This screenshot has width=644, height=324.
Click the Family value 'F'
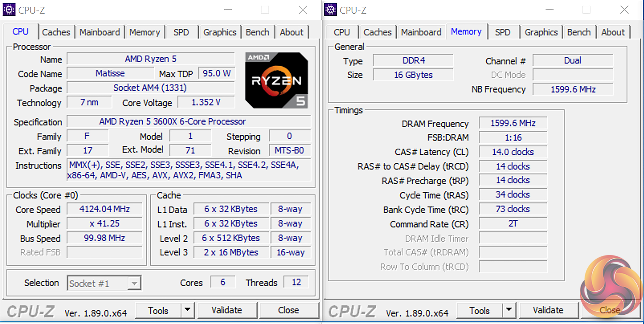(87, 136)
